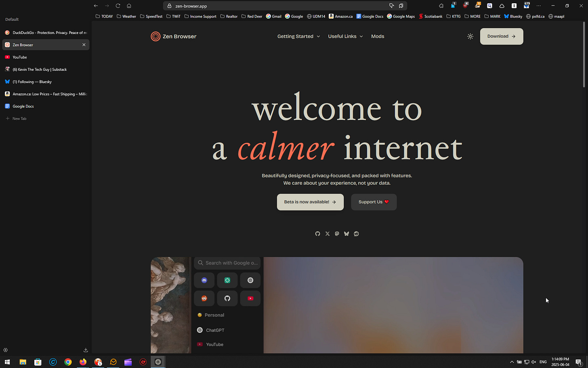
Task: Open the Realtor bookmarks folder
Action: click(x=229, y=17)
